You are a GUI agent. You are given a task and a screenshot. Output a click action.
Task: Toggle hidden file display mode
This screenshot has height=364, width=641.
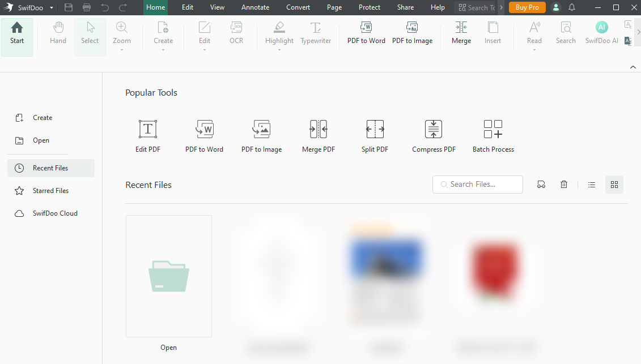(541, 184)
